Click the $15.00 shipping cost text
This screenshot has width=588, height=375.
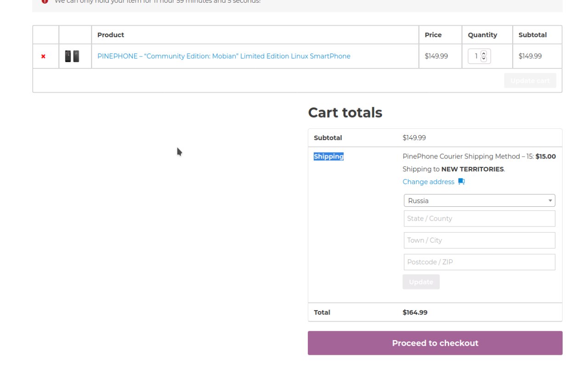[x=546, y=156]
